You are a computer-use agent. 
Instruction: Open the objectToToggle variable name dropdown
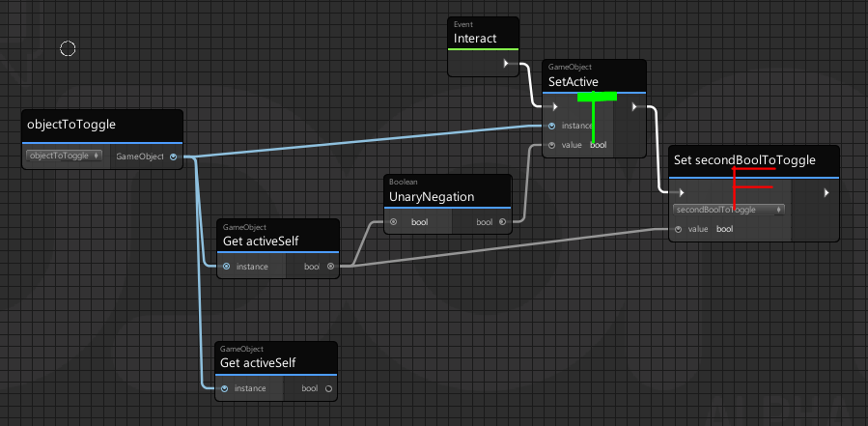point(65,156)
